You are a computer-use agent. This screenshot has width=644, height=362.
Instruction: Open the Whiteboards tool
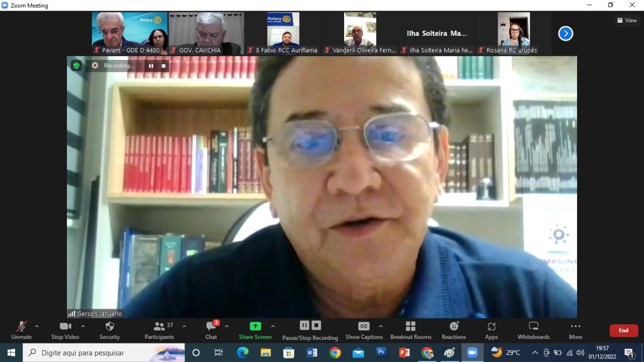[533, 330]
